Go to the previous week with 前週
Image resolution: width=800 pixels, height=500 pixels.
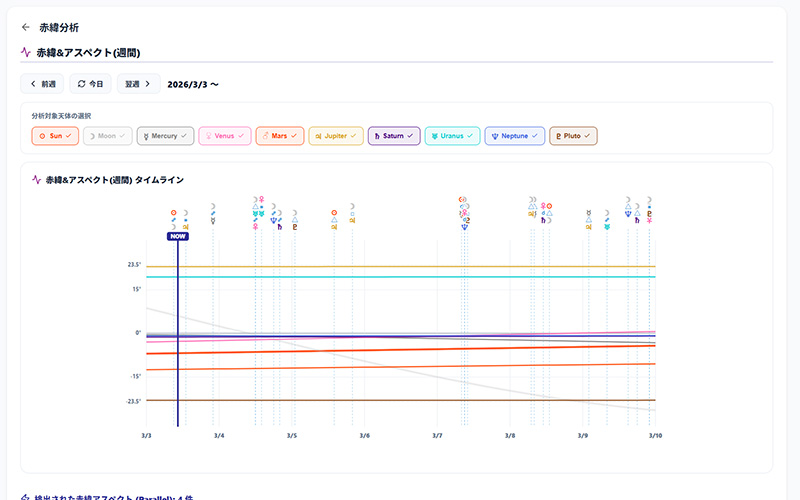[x=43, y=84]
